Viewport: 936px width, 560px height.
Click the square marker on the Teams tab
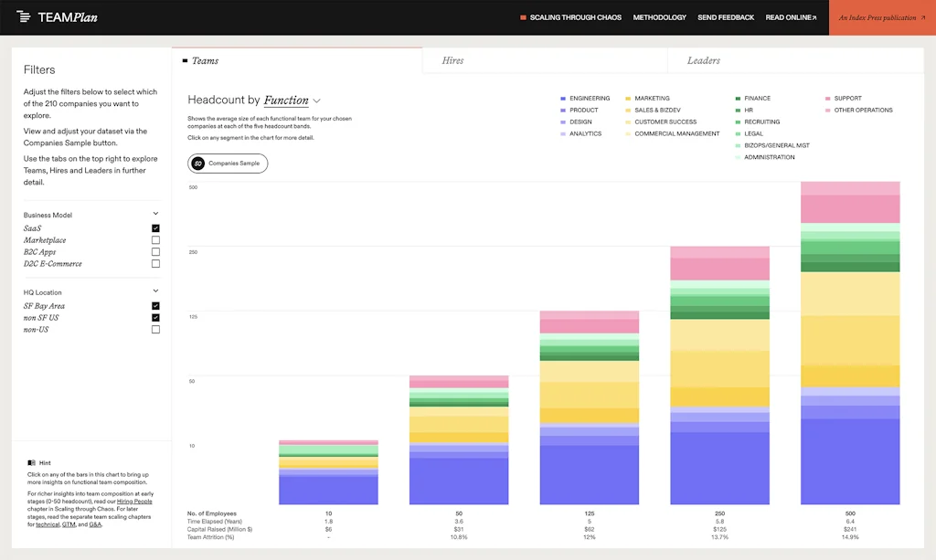pyautogui.click(x=183, y=60)
